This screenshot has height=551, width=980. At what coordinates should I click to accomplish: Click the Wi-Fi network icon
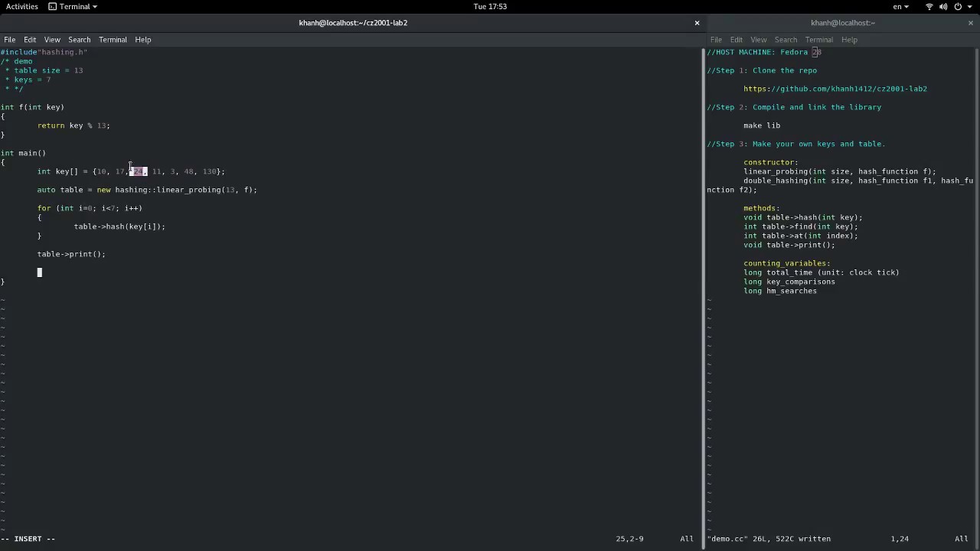[929, 6]
